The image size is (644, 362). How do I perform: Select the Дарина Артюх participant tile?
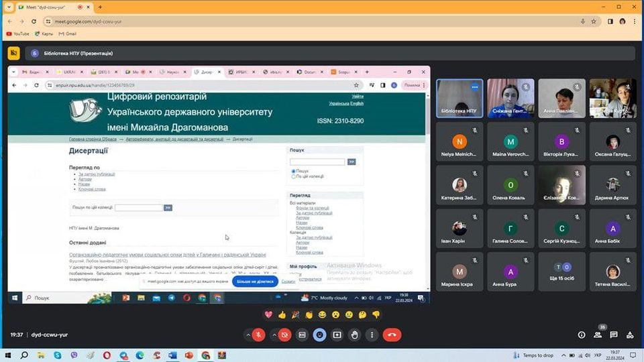[612, 185]
